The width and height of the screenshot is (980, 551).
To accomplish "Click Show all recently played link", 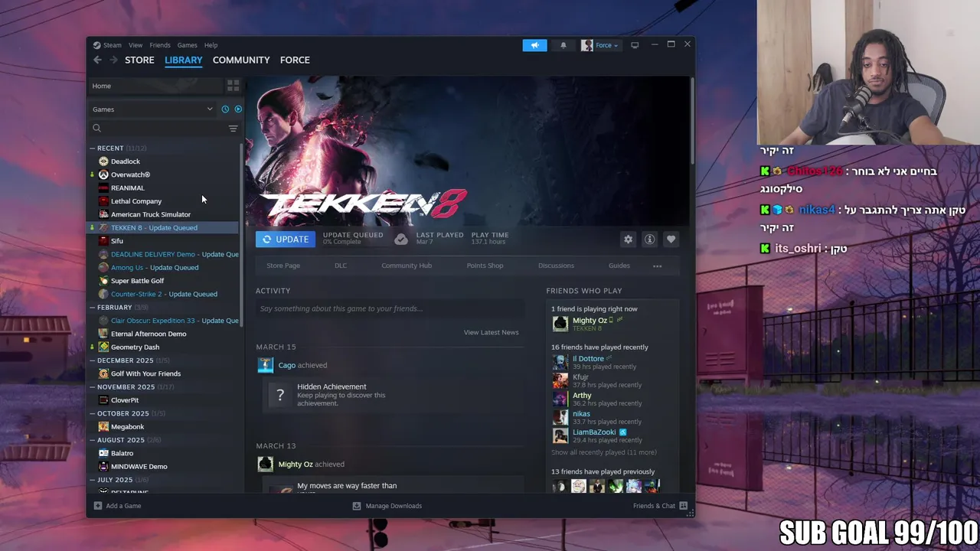I will (604, 452).
